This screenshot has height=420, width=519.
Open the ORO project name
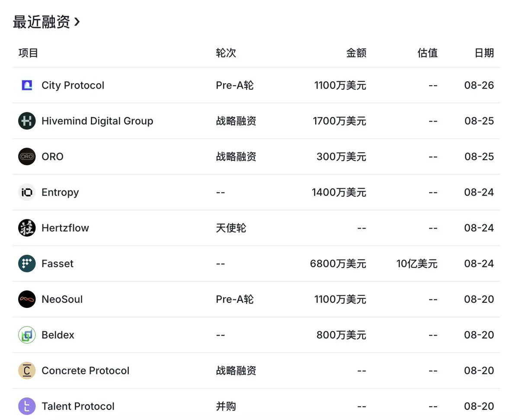[52, 157]
